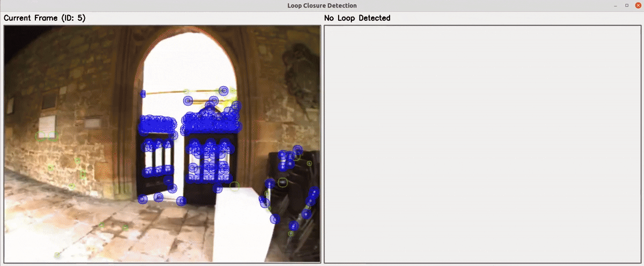Click the green keypoint at bottom-left floor tiles
The image size is (644, 266).
point(57,255)
